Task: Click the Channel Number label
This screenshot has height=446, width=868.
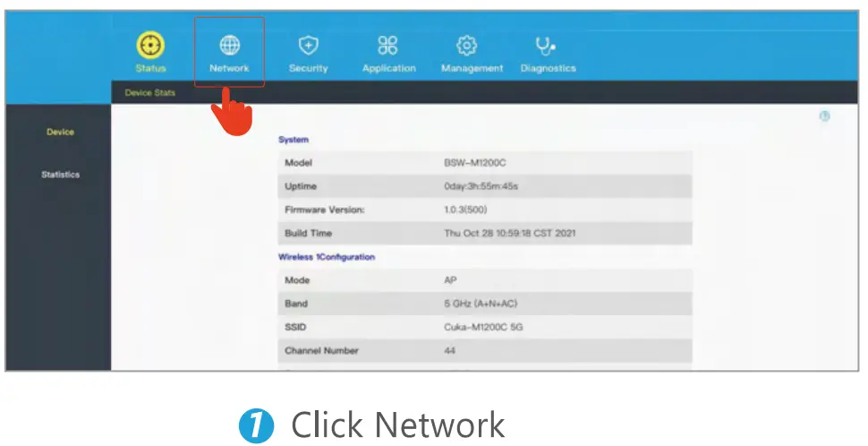Action: (x=321, y=351)
